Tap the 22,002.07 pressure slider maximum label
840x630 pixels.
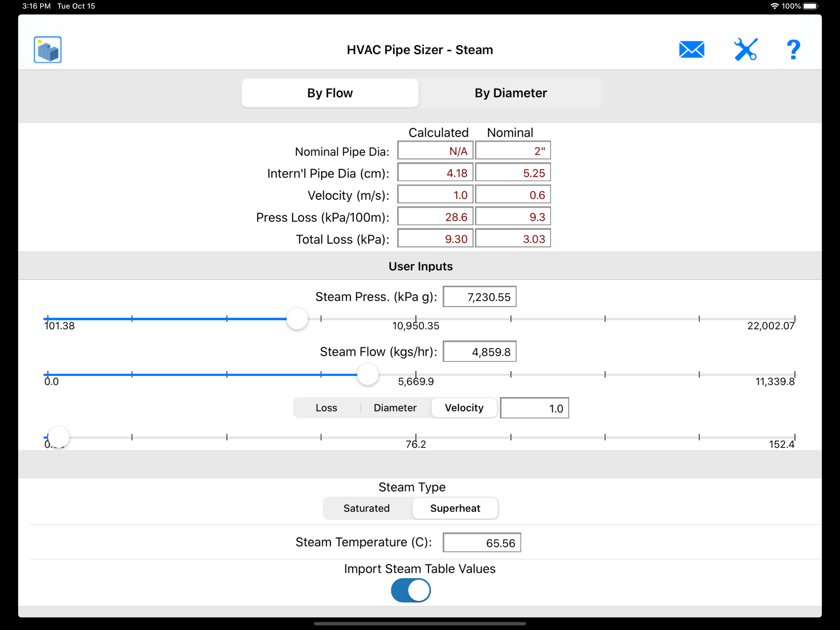(x=771, y=326)
